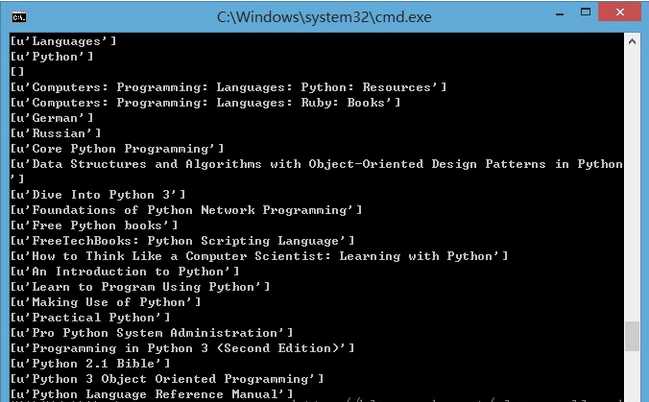Click the vertical scrollbar thumb
The image size is (649, 402).
coord(632,337)
